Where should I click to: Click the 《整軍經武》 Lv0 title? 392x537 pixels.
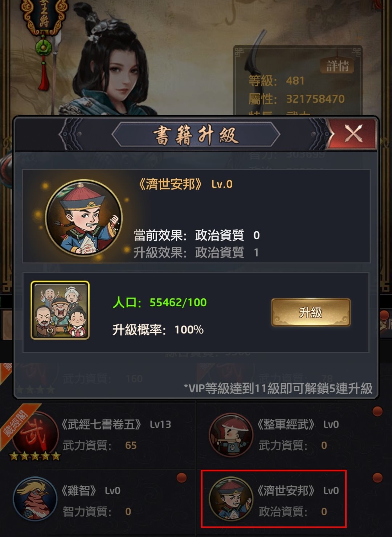coord(298,424)
